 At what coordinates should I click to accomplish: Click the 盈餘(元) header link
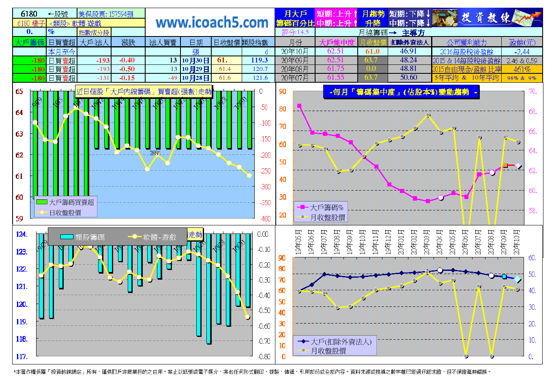pyautogui.click(x=522, y=42)
